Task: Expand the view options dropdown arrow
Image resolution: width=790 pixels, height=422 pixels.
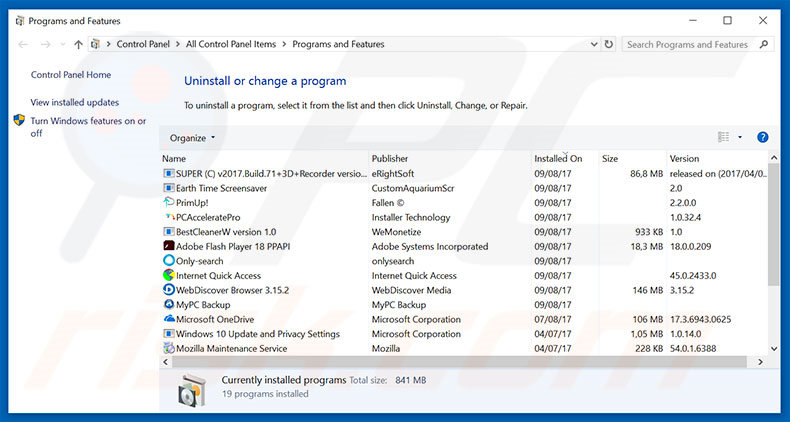Action: (x=740, y=137)
